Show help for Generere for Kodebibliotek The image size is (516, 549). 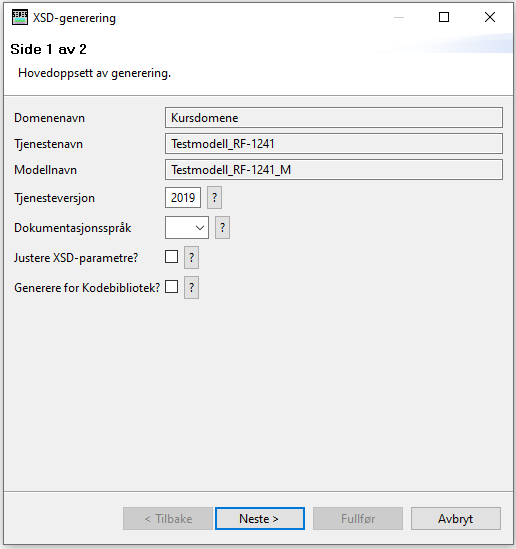pyautogui.click(x=191, y=288)
